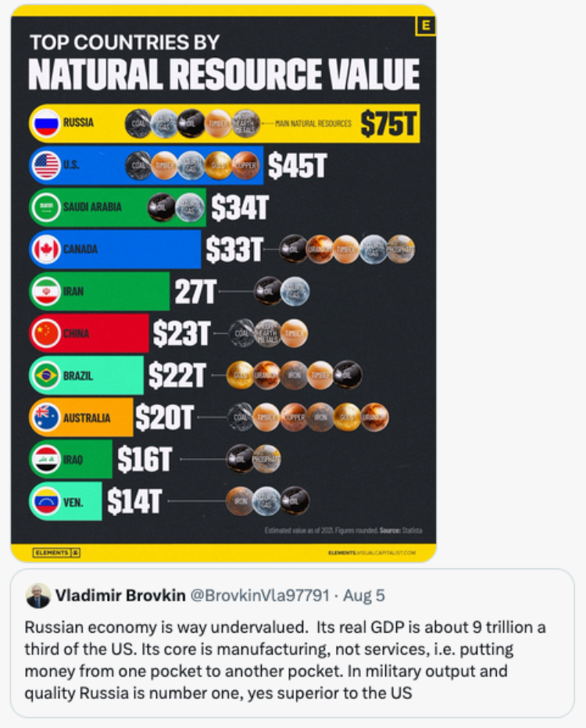Click the Canada flag icon
The image size is (586, 728).
46,249
